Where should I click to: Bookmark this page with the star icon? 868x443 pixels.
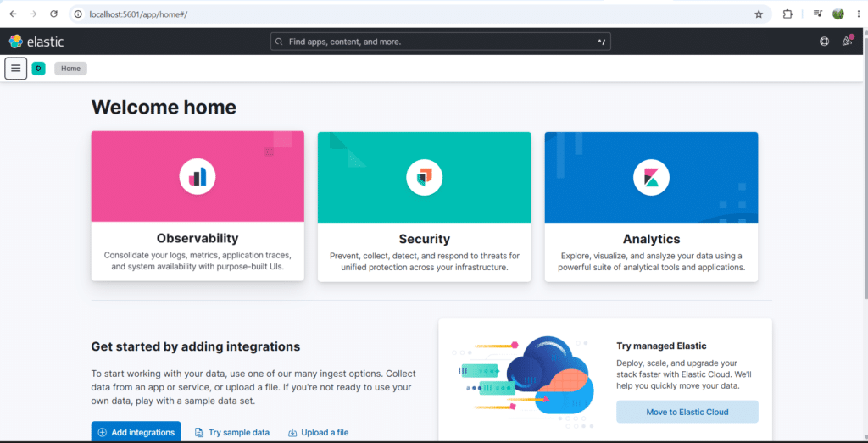(x=759, y=14)
